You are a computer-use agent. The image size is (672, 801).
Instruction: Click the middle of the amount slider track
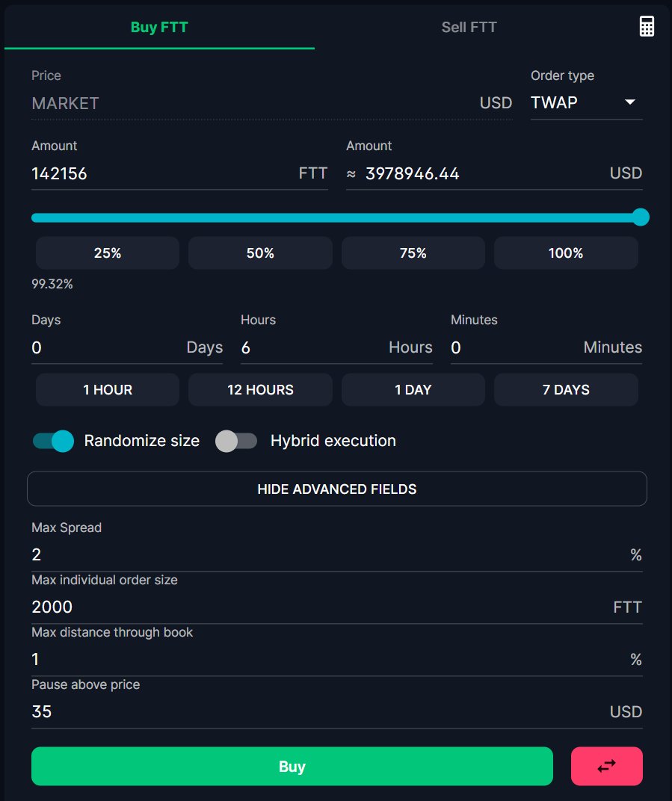pyautogui.click(x=337, y=217)
